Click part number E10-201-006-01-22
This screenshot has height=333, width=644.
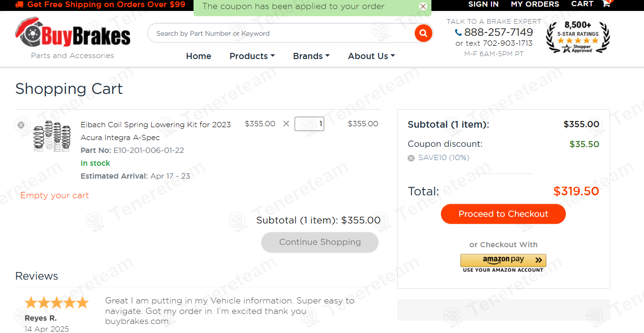click(x=149, y=151)
